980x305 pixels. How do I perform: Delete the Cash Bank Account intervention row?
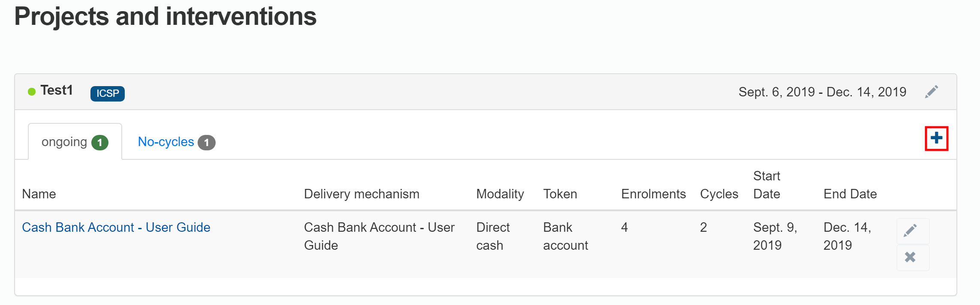910,257
